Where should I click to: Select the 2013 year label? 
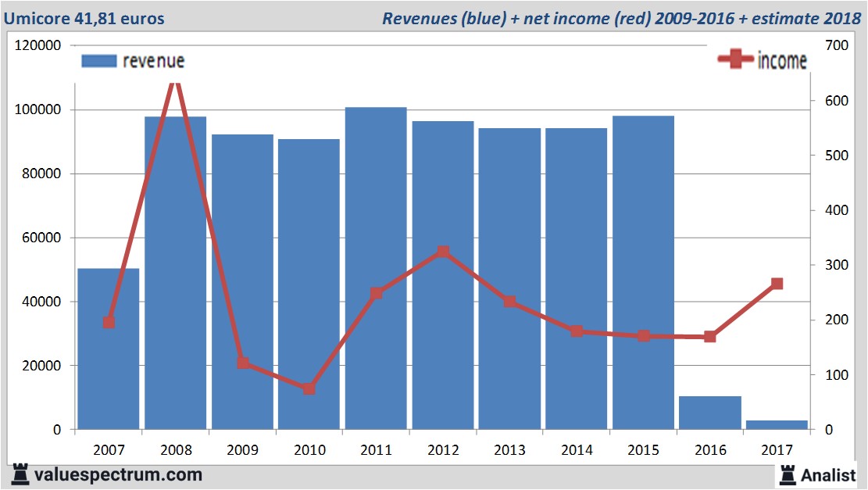coord(510,449)
